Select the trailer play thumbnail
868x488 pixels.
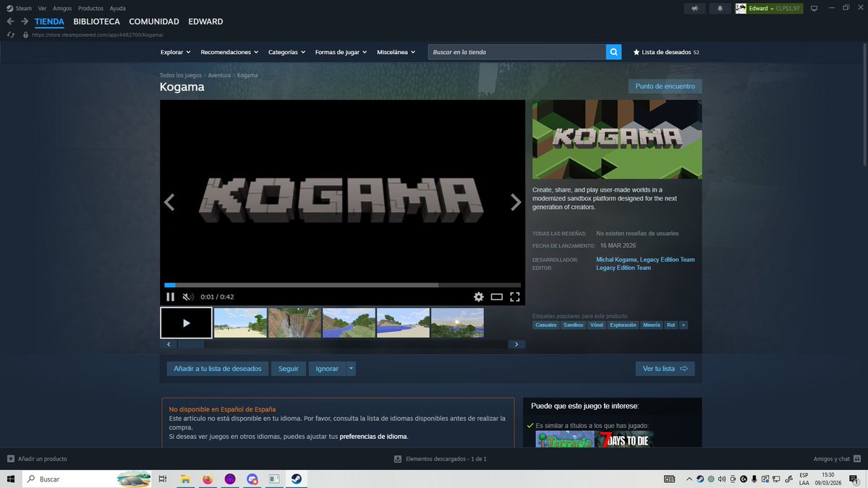(x=186, y=323)
